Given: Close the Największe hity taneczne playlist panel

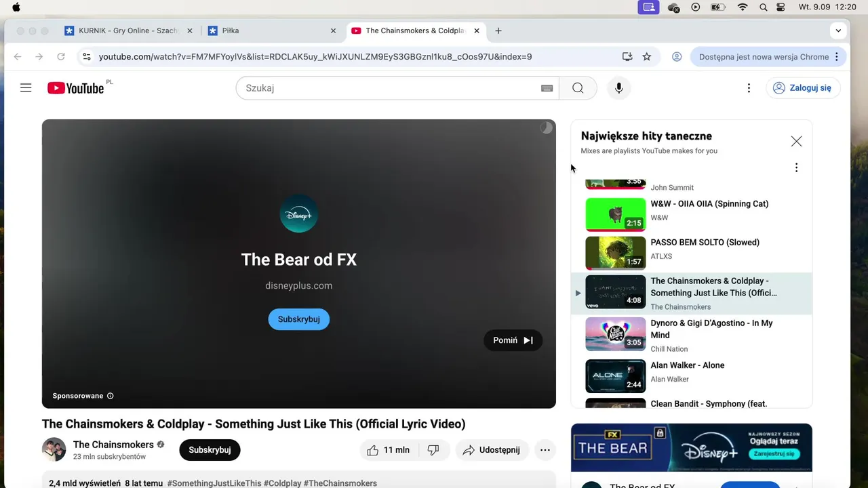Looking at the screenshot, I should click(x=796, y=141).
